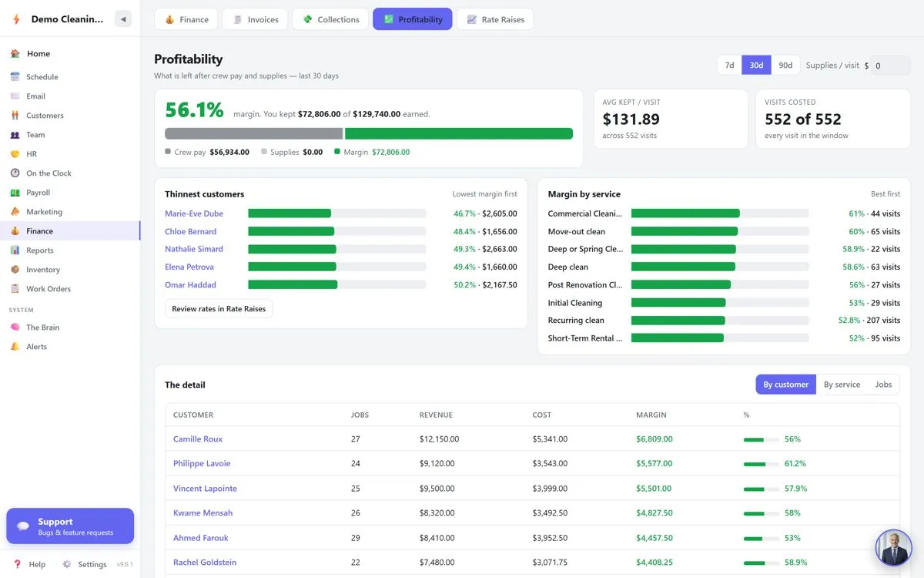The width and height of the screenshot is (924, 578).
Task: Click the Marketing megaphone icon
Action: (15, 212)
